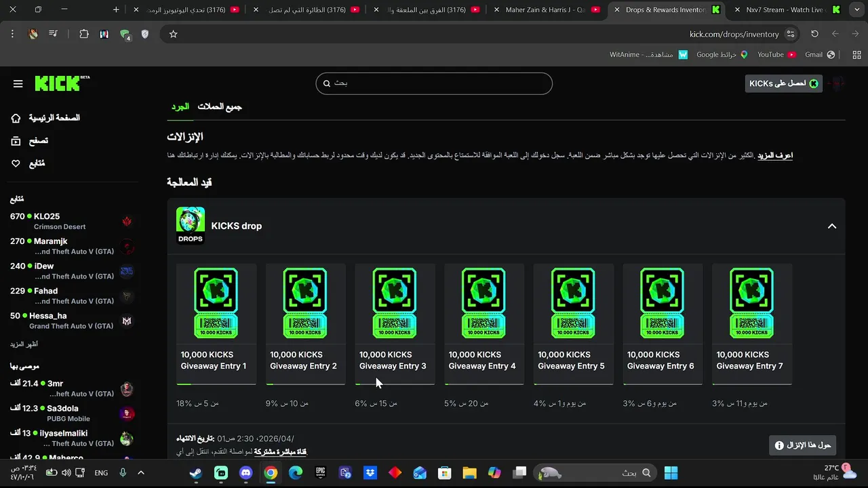The width and height of the screenshot is (868, 488).
Task: Click the green shield extension with badge 4
Action: point(125,34)
